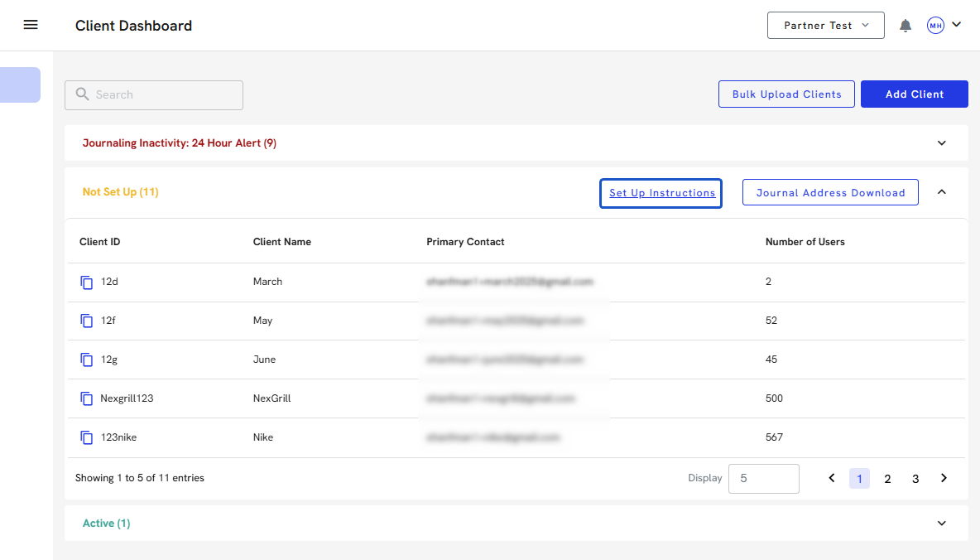980x560 pixels.
Task: Open the hamburger navigation menu
Action: coord(31,25)
